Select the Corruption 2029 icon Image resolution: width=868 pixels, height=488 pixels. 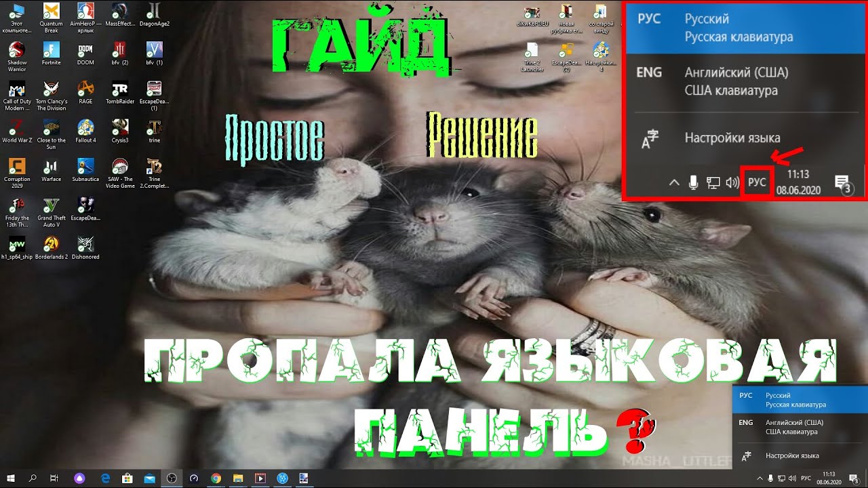(x=17, y=174)
